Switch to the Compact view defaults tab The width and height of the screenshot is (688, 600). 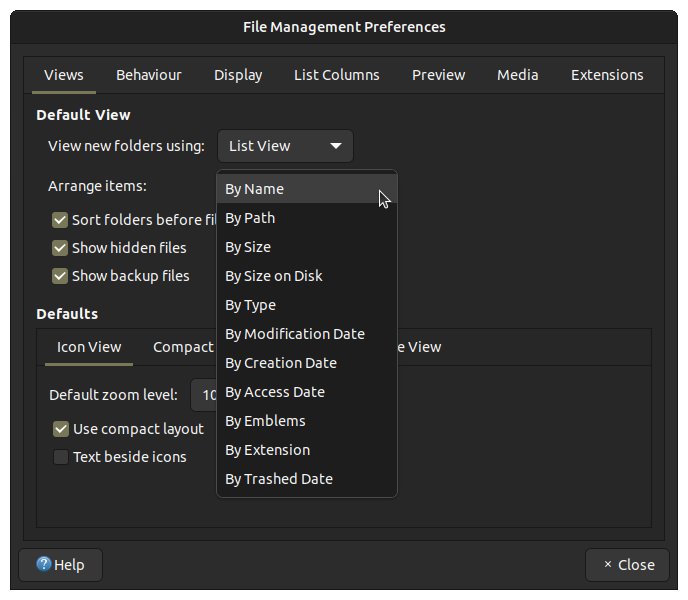click(x=183, y=347)
